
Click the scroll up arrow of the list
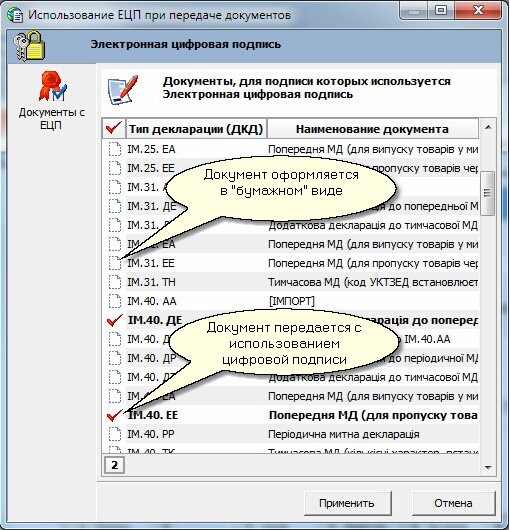tap(488, 127)
